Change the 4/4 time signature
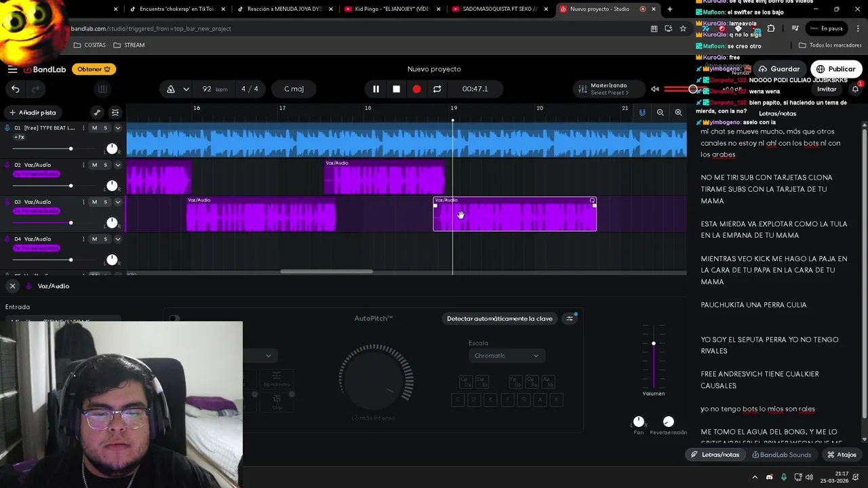 tap(250, 89)
